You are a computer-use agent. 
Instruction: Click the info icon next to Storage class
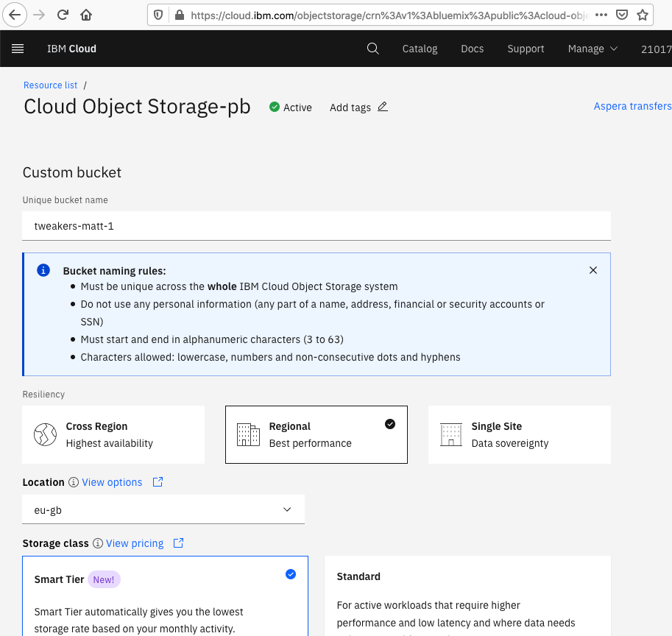(98, 543)
